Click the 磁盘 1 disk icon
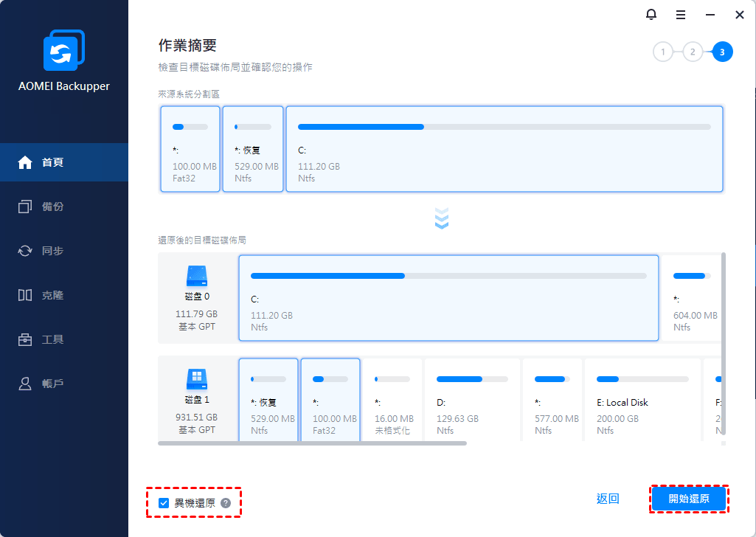The height and width of the screenshot is (537, 756). point(197,380)
